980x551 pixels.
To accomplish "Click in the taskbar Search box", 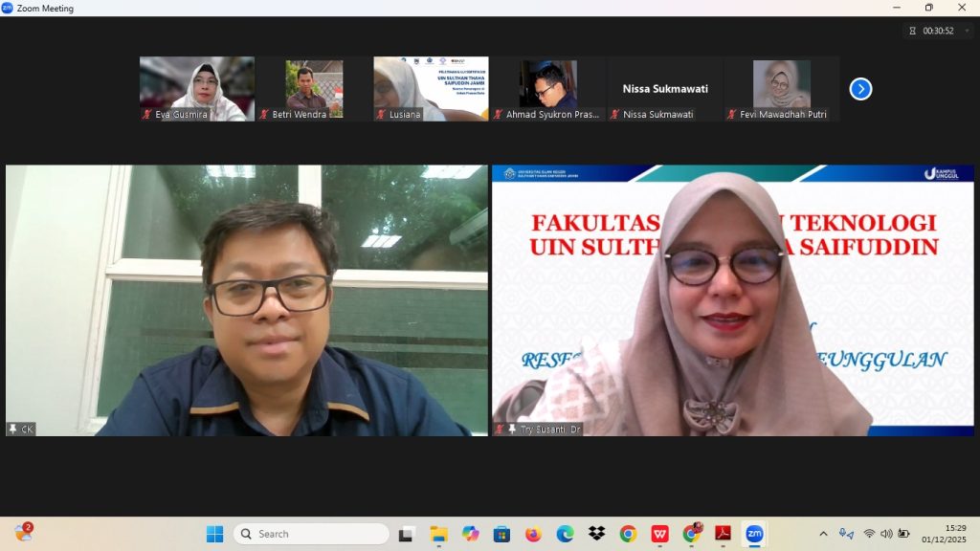I will click(x=312, y=534).
